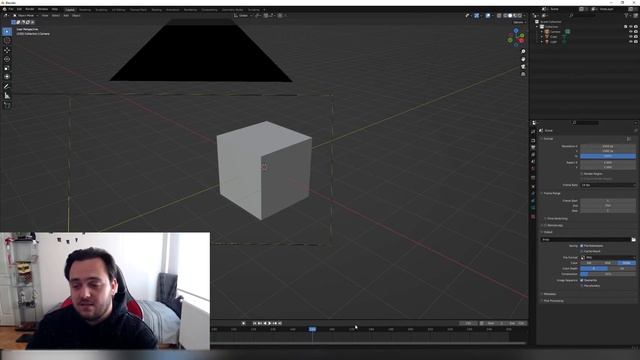Collapse the Format panel
640x360 pixels.
coord(548,139)
